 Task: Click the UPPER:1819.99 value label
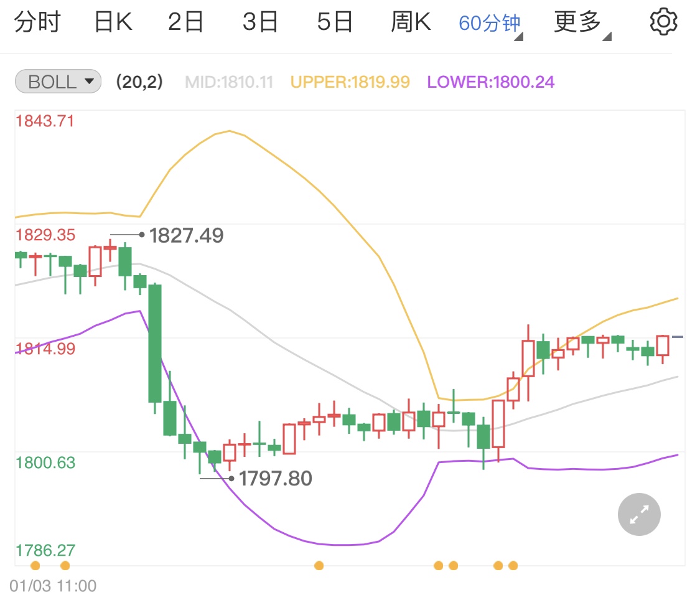tap(350, 82)
